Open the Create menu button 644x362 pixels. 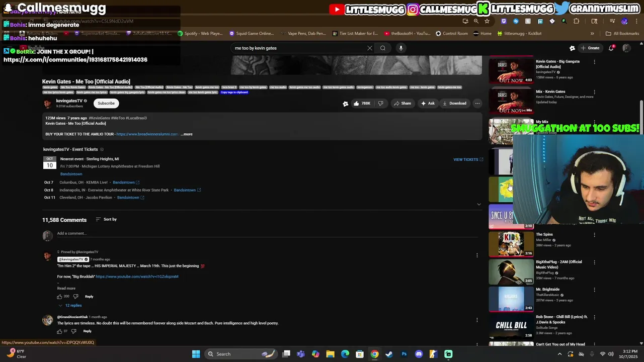point(590,48)
